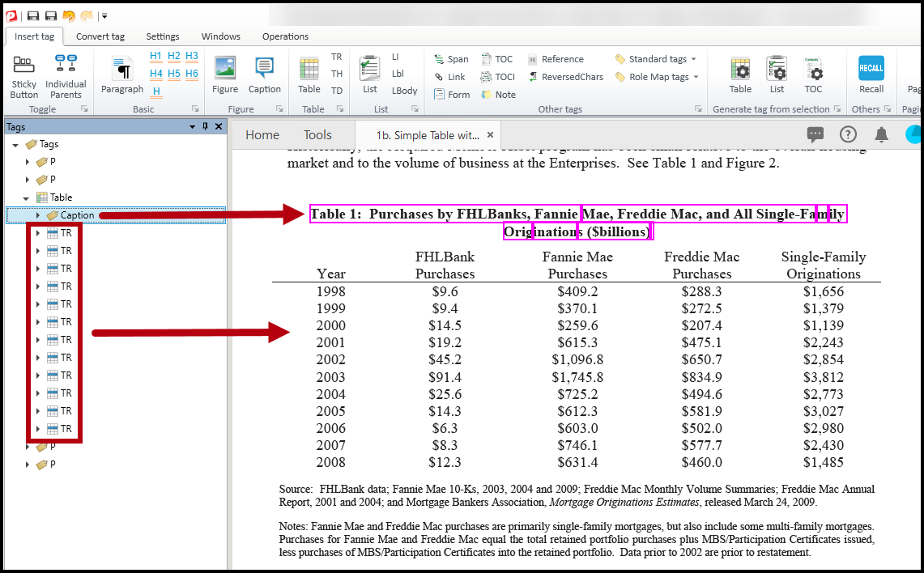
Task: Close the 1b. Simple Table document tab
Action: click(490, 135)
